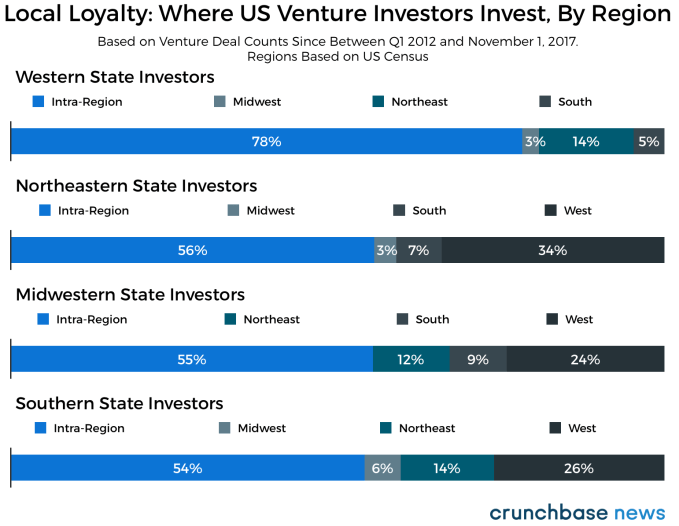The width and height of the screenshot is (679, 526).
Task: Click the 12% Northeast bar segment
Action: [x=411, y=359]
